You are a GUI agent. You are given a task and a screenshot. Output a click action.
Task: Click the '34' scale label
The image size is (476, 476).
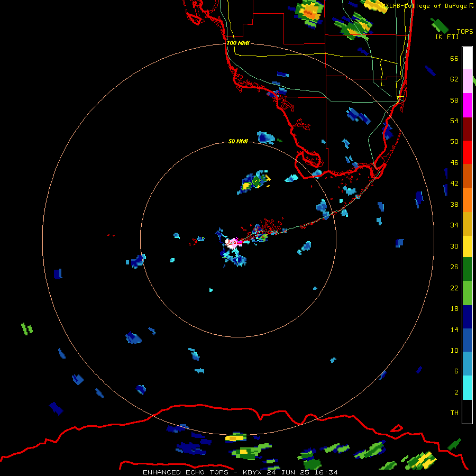click(454, 225)
